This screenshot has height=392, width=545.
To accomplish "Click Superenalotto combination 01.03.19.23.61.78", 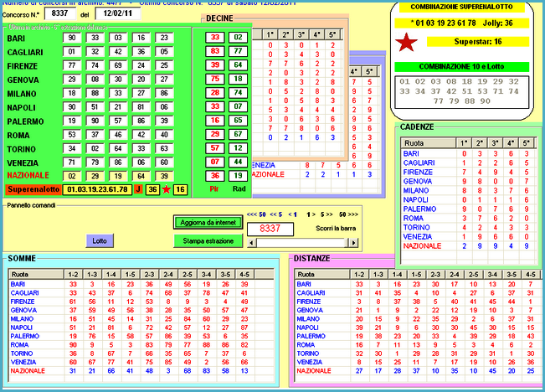I will point(97,189).
